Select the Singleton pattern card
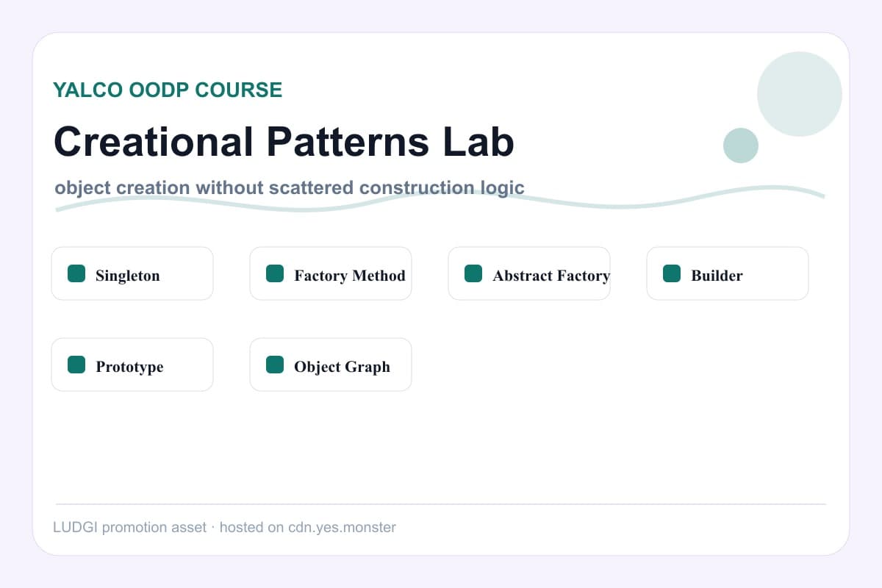The width and height of the screenshot is (882, 588). click(132, 273)
